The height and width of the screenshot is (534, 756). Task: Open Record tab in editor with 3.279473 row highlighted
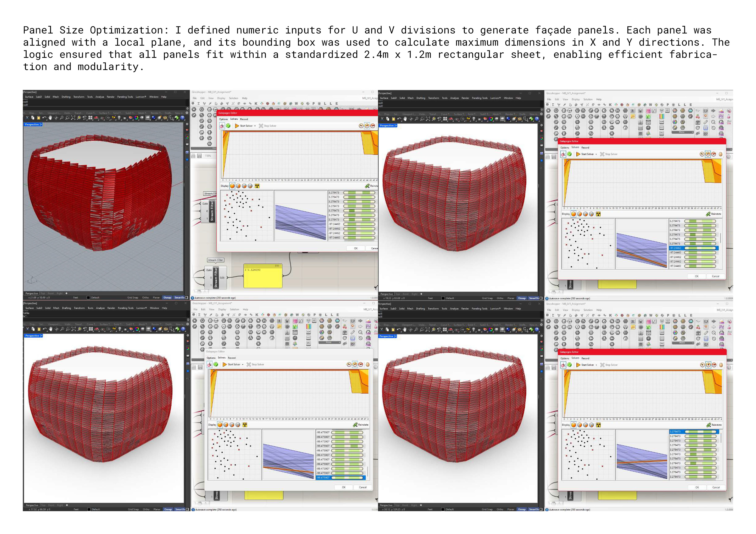(x=585, y=358)
